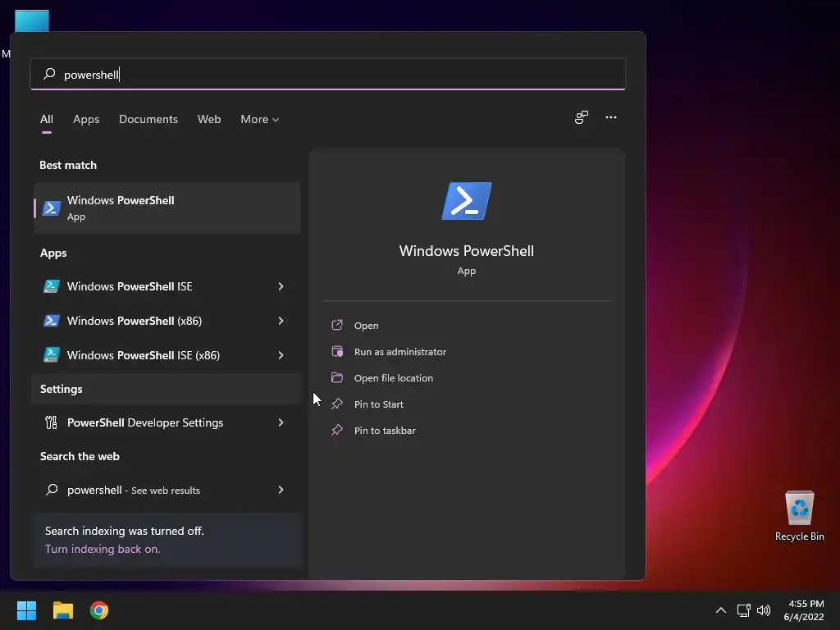Choose Run as administrator
840x630 pixels.
coord(400,352)
